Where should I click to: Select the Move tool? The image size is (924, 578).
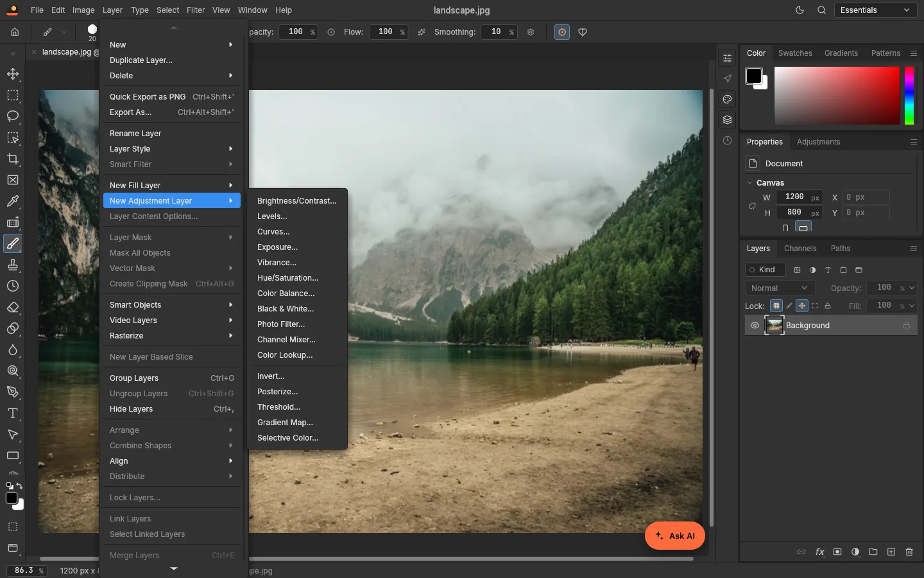tap(13, 74)
